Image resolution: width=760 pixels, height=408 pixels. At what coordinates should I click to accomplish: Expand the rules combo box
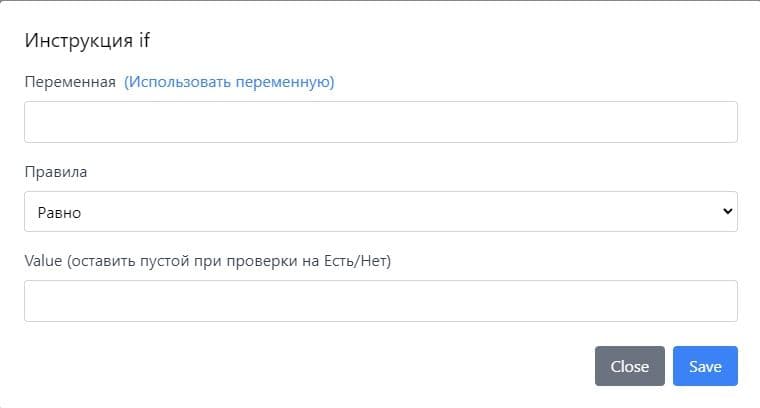(x=380, y=212)
